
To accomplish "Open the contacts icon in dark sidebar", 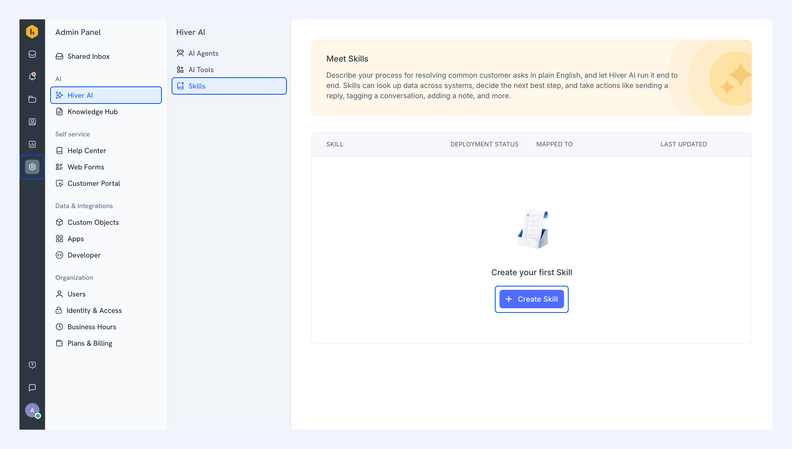I will click(x=32, y=122).
